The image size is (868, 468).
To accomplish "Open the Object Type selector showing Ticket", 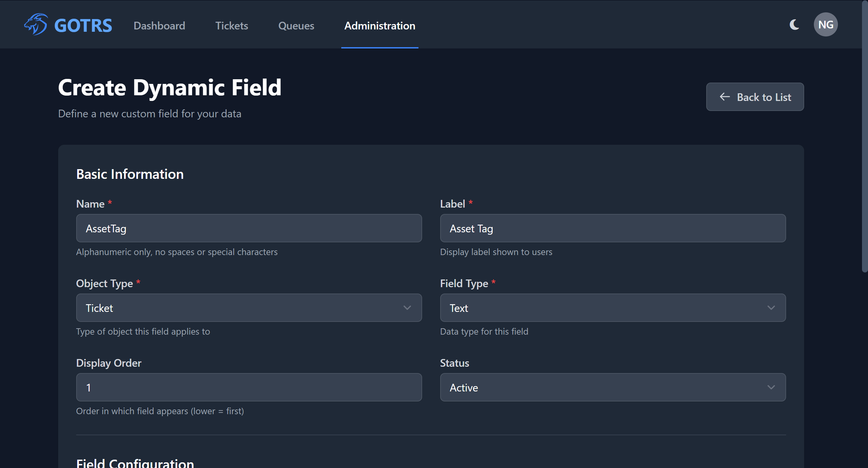I will 249,308.
